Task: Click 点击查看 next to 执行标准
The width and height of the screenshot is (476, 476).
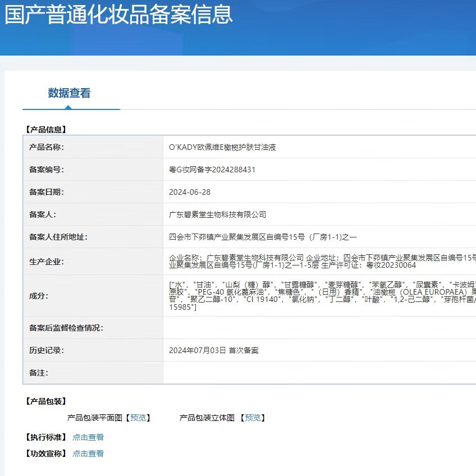Action: pos(88,437)
